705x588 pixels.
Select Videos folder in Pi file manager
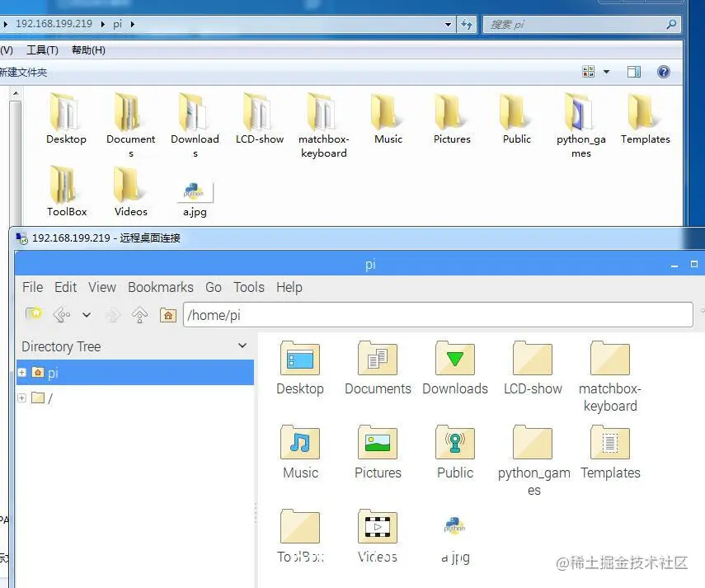378,536
